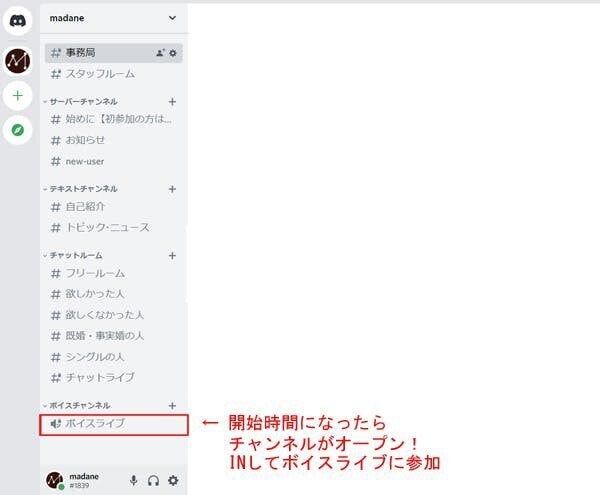Toggle headphones deafen
The width and height of the screenshot is (600, 495).
pos(153,481)
